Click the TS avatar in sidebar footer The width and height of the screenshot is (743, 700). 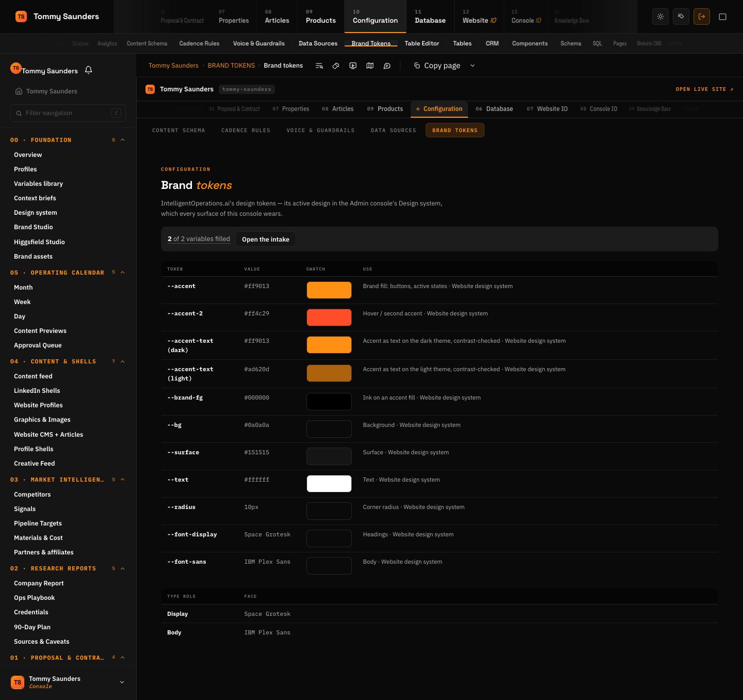[18, 682]
